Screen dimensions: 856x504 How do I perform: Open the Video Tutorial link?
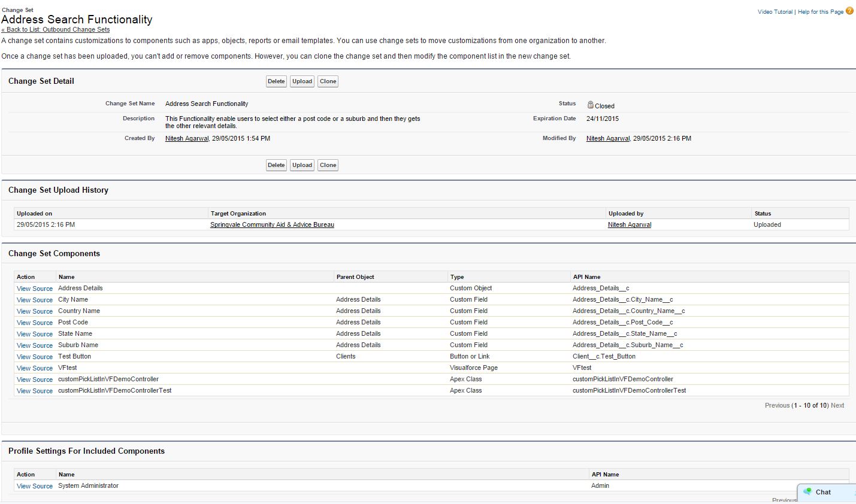pos(775,12)
